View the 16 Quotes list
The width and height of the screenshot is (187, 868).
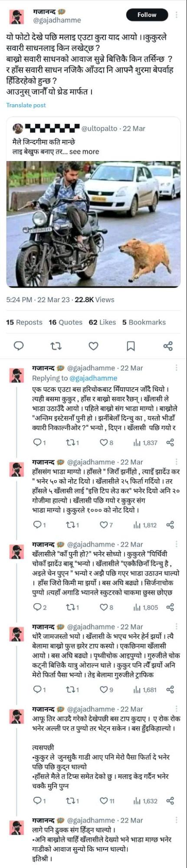pyautogui.click(x=66, y=322)
